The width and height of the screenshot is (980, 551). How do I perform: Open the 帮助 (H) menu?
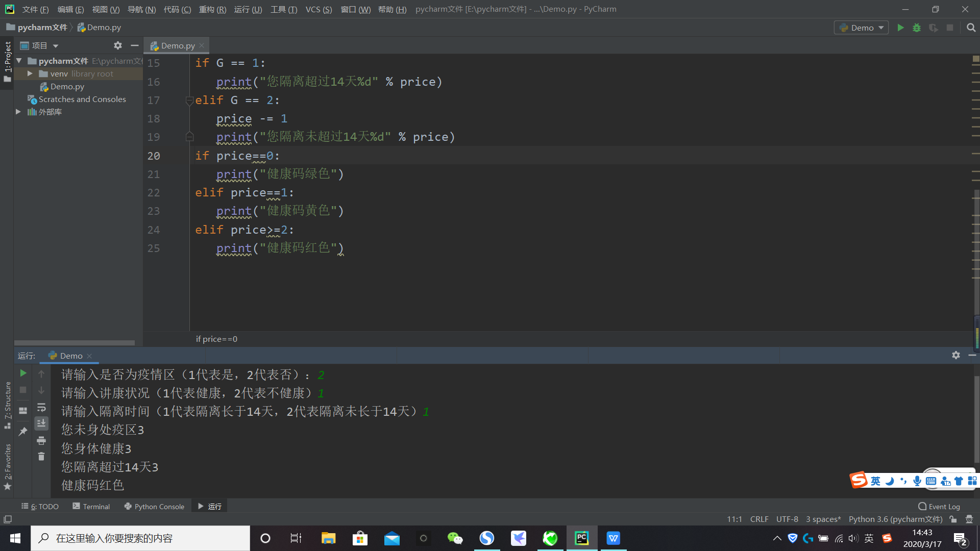click(392, 9)
